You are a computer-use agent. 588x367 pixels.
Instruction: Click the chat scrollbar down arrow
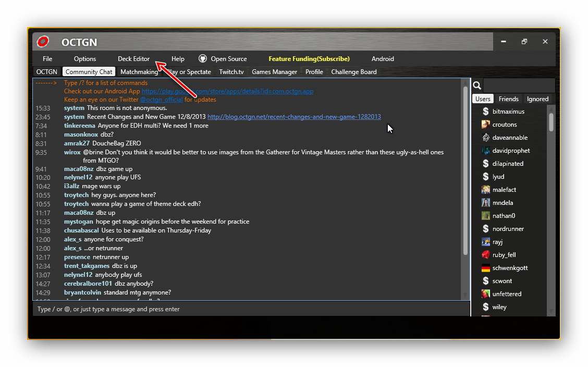point(465,296)
